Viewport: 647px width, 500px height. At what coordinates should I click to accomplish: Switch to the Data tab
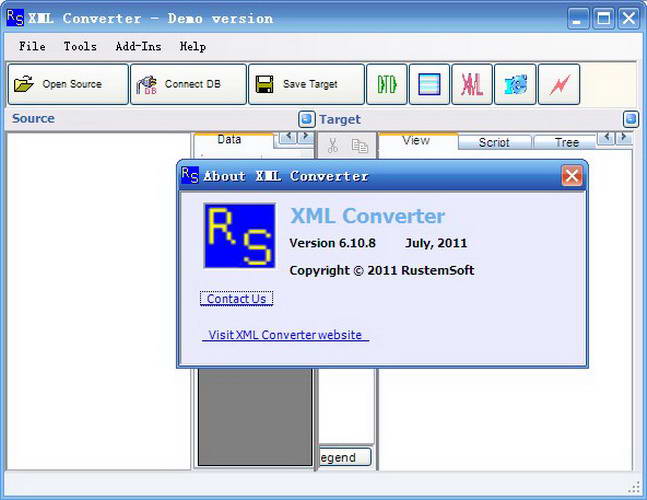pos(234,140)
